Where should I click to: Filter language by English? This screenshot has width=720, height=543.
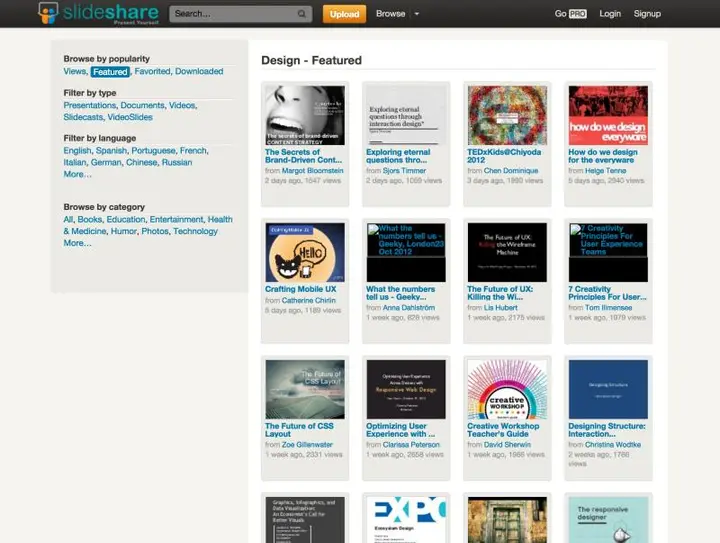click(77, 151)
